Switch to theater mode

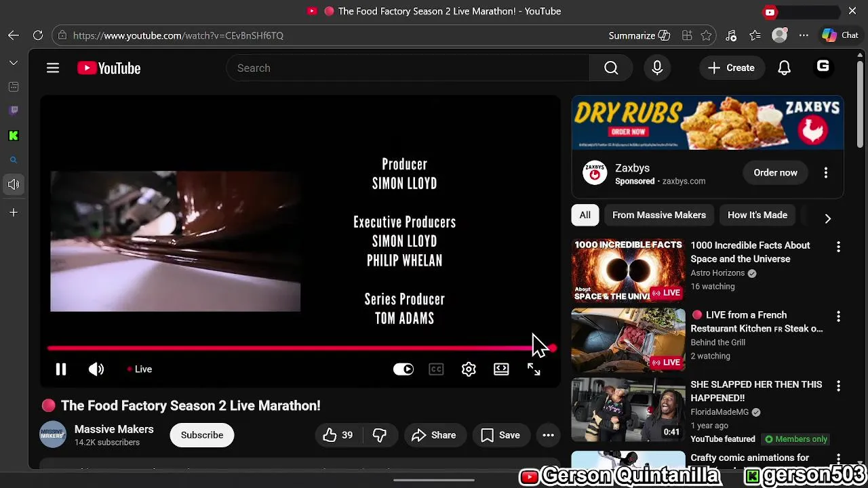501,369
